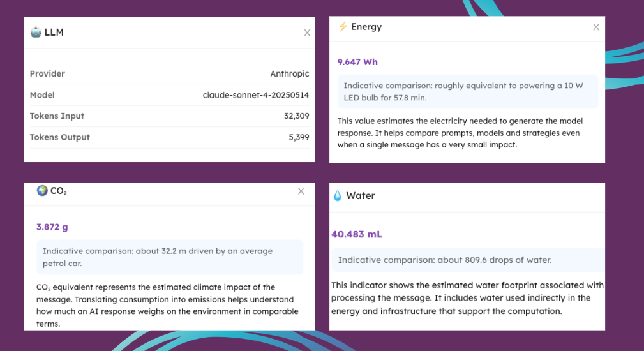This screenshot has height=351, width=644.
Task: Click the Tokens Output value 5,399
Action: (x=299, y=137)
